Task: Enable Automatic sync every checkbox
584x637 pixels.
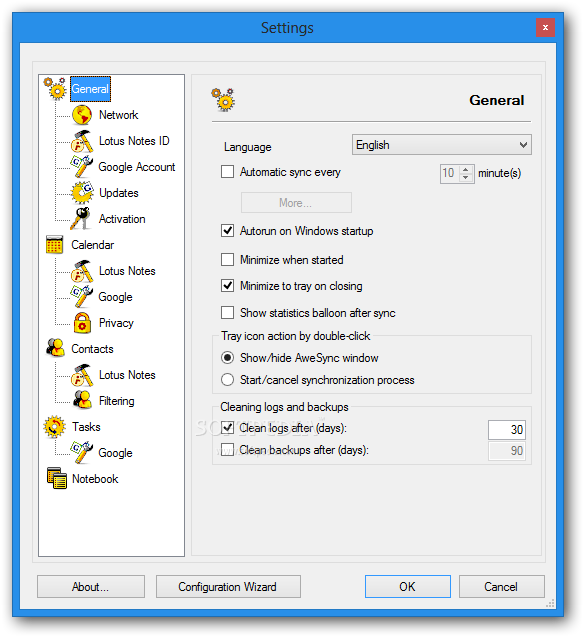Action: 227,172
